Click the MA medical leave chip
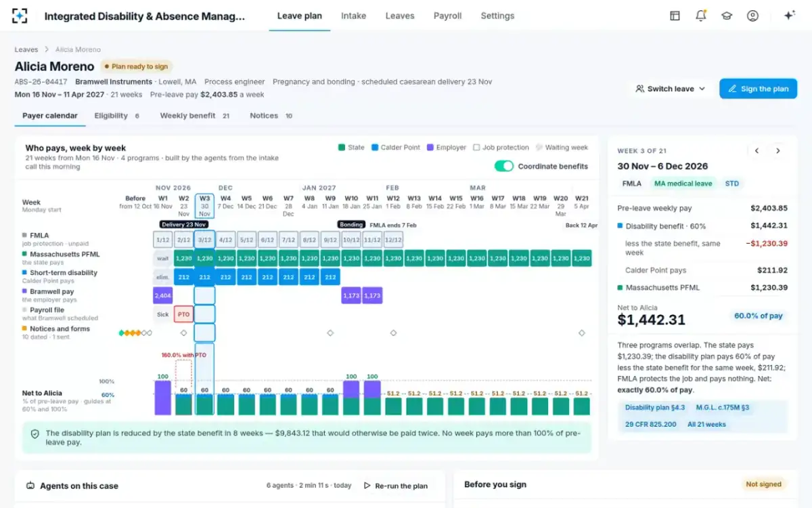This screenshot has width=812, height=508. (x=683, y=184)
